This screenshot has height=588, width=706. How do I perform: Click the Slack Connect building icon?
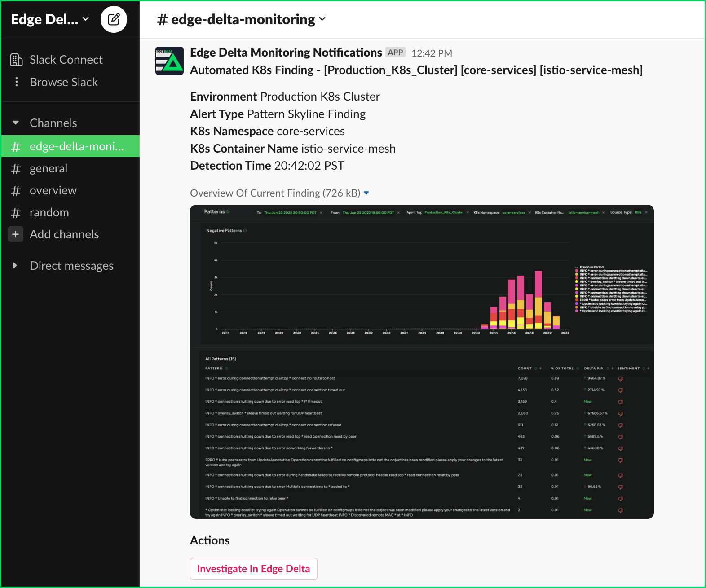pyautogui.click(x=16, y=60)
